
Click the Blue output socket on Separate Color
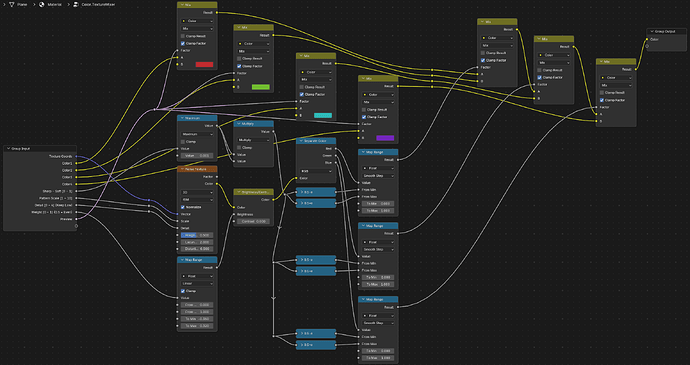(336, 162)
